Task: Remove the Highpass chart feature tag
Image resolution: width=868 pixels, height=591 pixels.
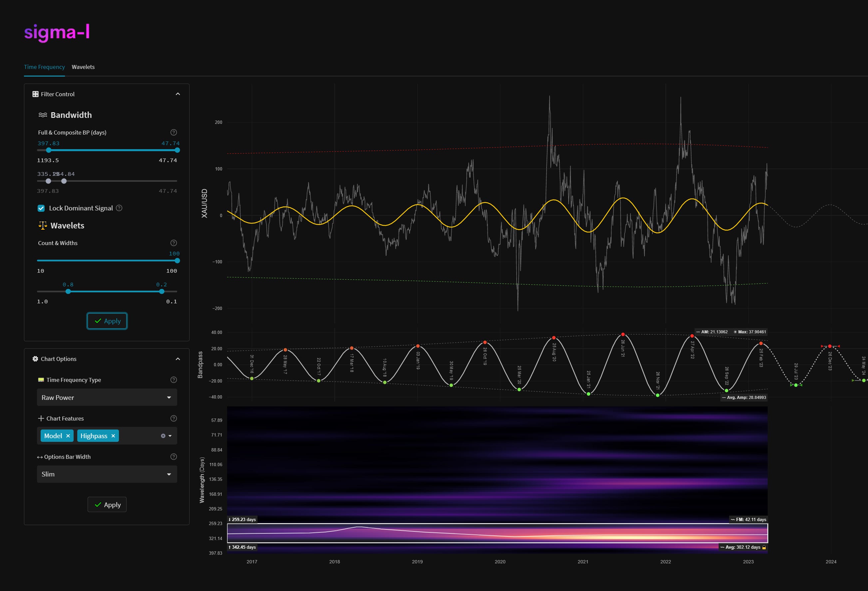Action: tap(113, 436)
